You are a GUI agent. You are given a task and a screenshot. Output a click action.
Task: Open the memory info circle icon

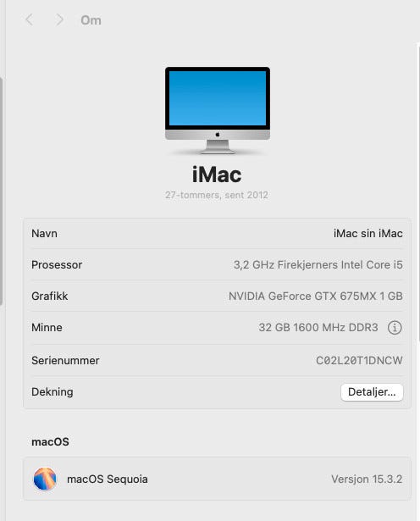coord(395,327)
